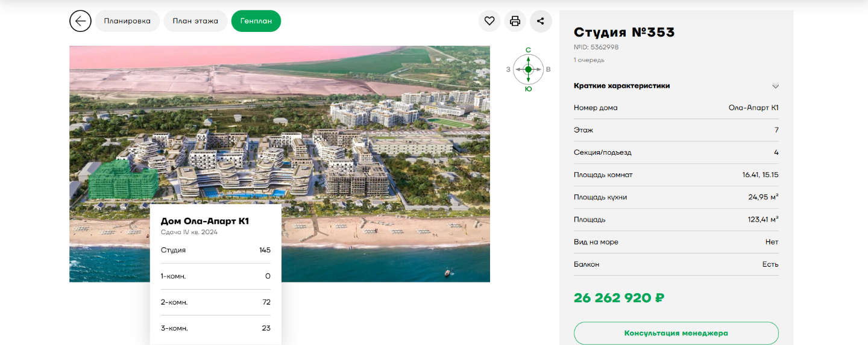868x345 pixels.
Task: Print the apartment page with printer icon
Action: (x=515, y=21)
